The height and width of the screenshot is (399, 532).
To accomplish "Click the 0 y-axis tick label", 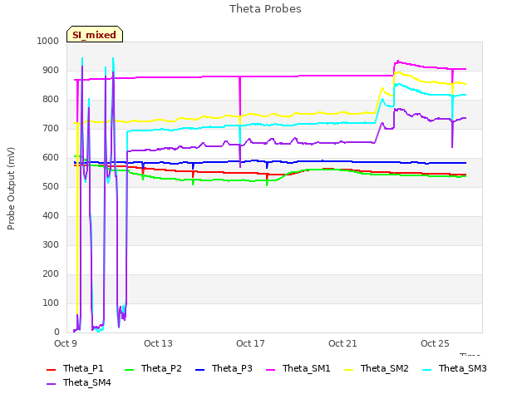I will pos(57,332).
